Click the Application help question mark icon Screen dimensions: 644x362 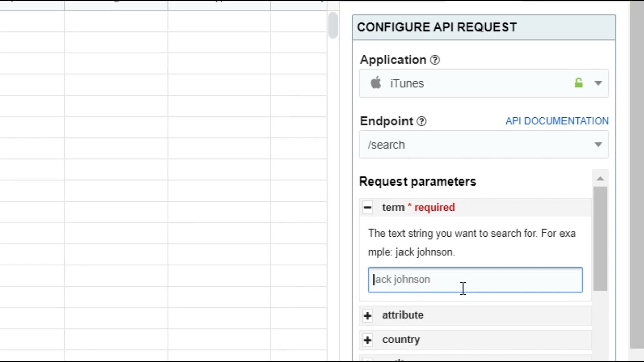(x=435, y=60)
